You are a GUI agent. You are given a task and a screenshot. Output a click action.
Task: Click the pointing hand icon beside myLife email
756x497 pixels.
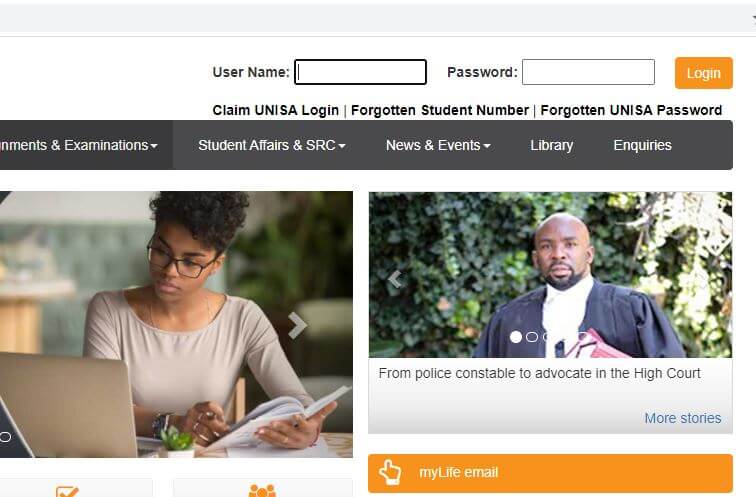click(390, 472)
